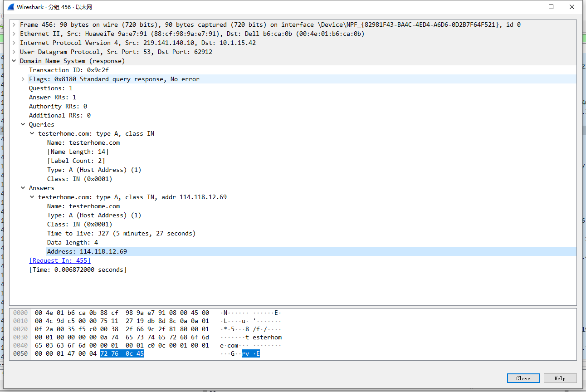Click the ASCII text 'esterhom' in hex pane

(267, 337)
